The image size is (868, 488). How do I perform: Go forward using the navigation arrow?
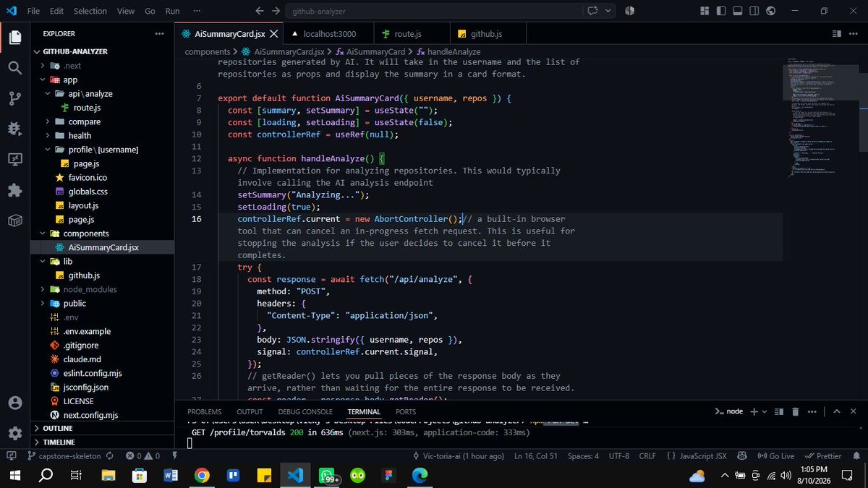point(276,12)
